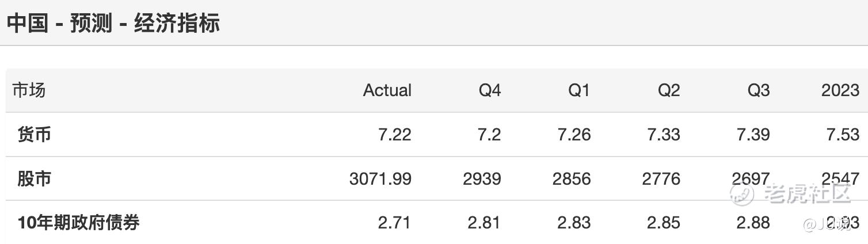This screenshot has height=244, width=868.
Task: Click the currency actual value 7.22
Action: (395, 135)
